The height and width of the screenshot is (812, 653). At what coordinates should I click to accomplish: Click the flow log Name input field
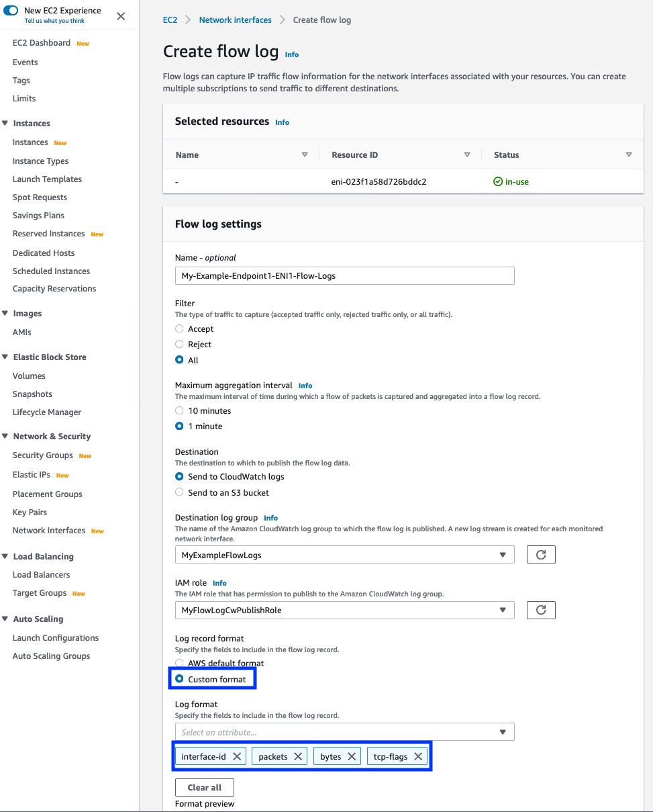344,276
